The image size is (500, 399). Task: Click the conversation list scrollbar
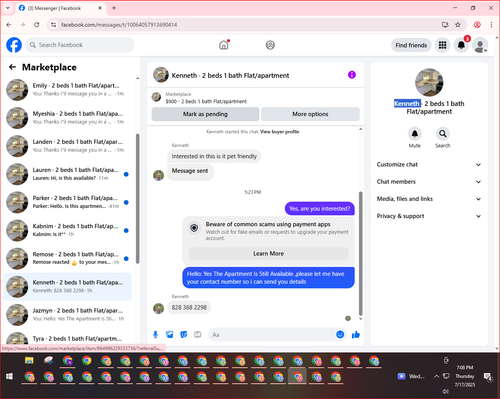[x=137, y=198]
